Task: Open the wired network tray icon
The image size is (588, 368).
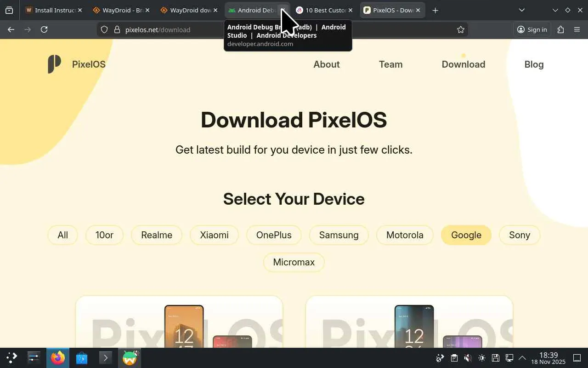Action: (509, 358)
